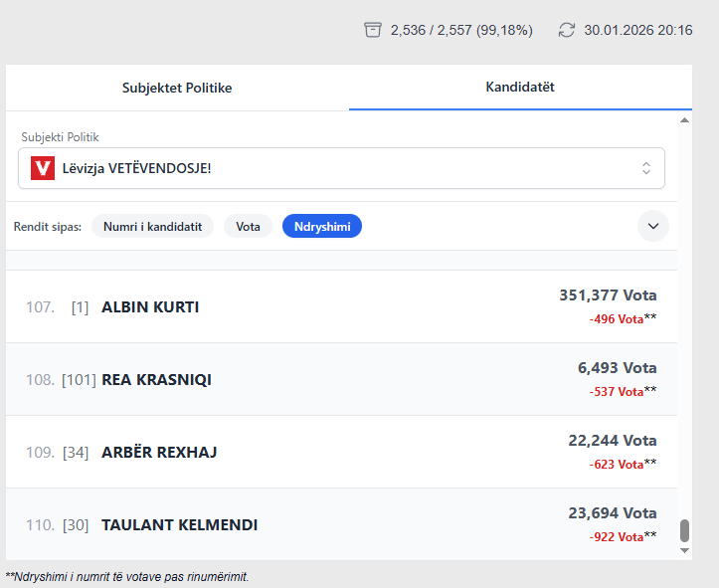This screenshot has height=588, width=719.
Task: Open the Subjekti Politik dropdown
Action: coord(341,168)
